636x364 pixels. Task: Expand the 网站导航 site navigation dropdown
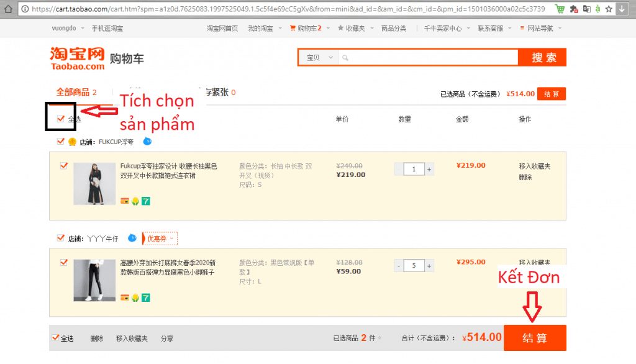pos(541,28)
